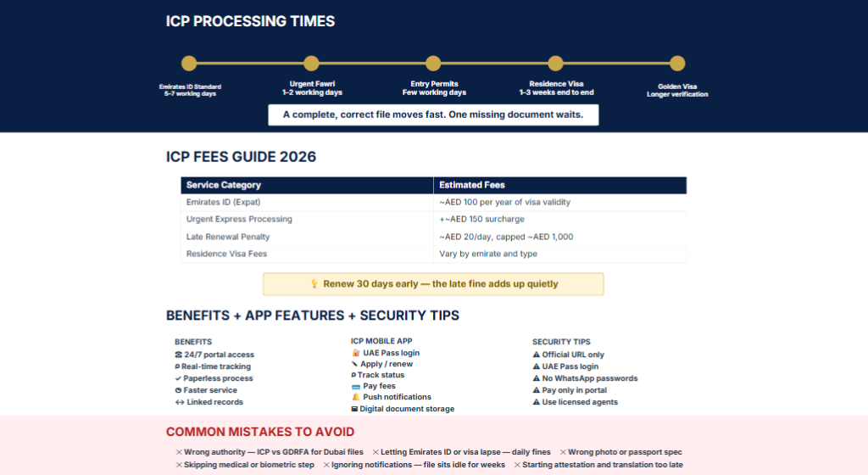This screenshot has height=475, width=868.
Task: Click the 'Residence Visa Fees' table cell
Action: [307, 254]
